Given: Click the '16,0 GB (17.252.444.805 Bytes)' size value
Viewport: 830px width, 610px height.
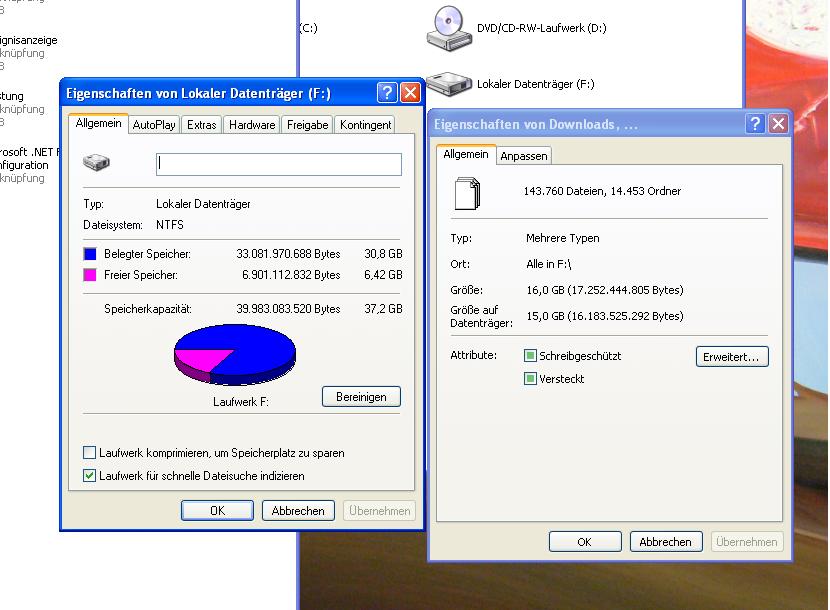Looking at the screenshot, I should 605,290.
